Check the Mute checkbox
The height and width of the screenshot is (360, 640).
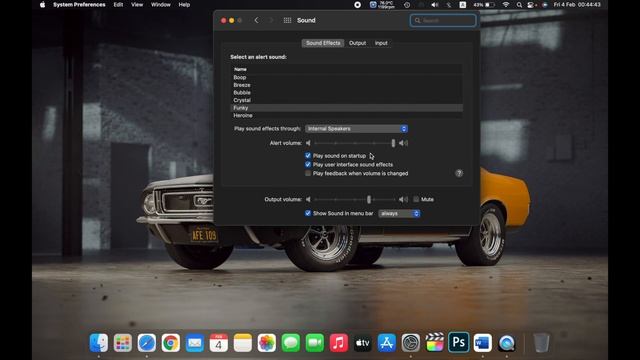[416, 199]
